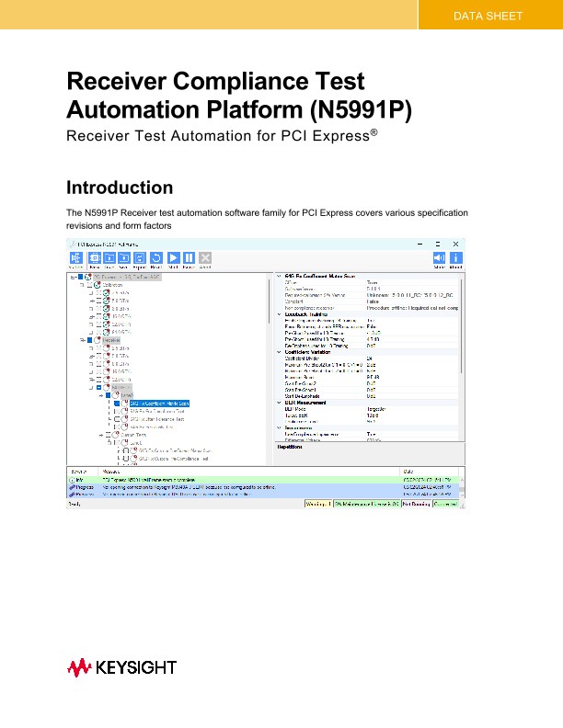This screenshot has height=728, width=563.
Task: Click the Not Running status field
Action: (417, 505)
